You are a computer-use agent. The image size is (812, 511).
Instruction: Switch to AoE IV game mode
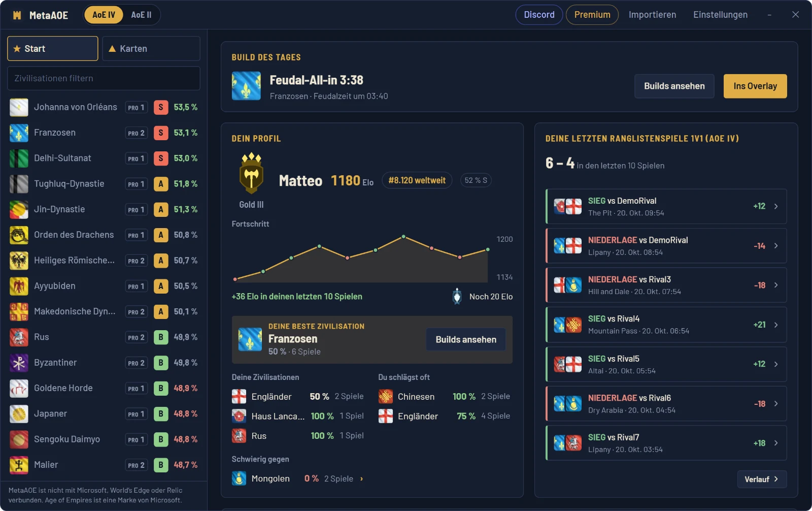[x=104, y=15]
